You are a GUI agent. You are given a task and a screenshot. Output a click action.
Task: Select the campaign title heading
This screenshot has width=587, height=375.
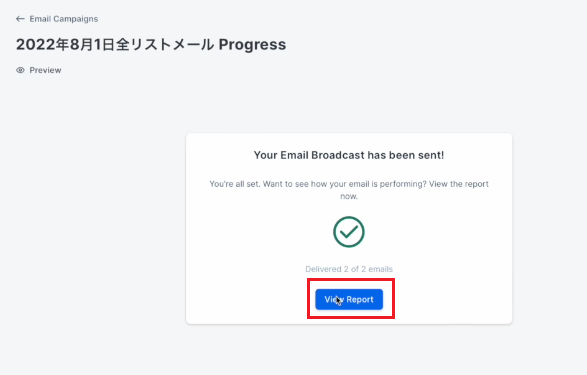(151, 45)
